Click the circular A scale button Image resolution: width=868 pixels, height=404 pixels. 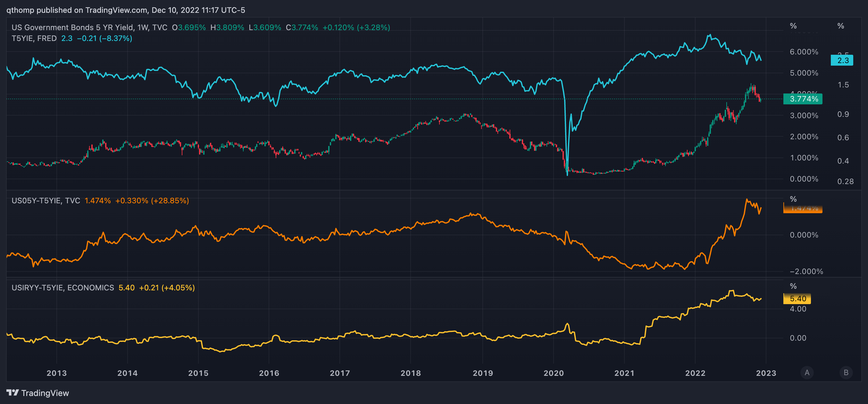pos(807,372)
